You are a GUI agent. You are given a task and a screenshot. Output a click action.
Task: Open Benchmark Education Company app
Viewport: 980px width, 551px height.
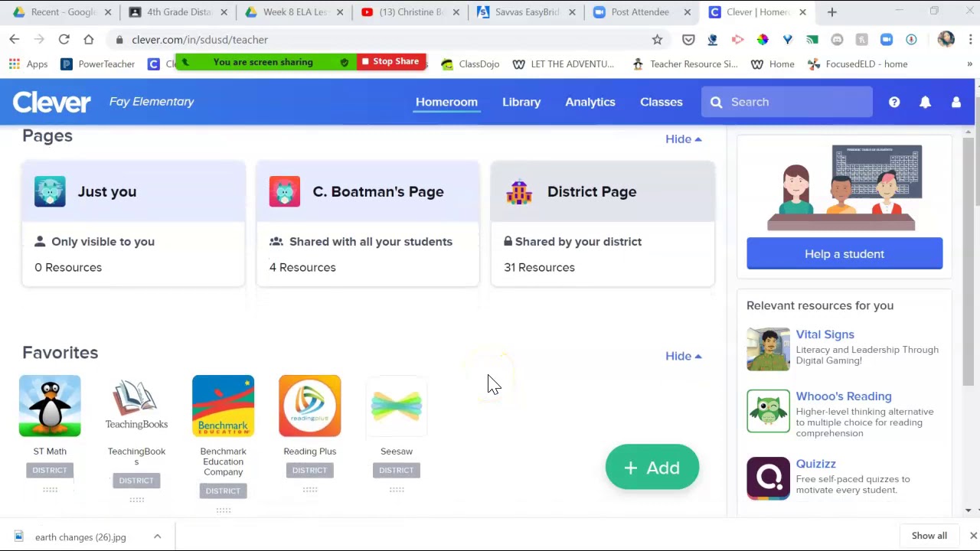pos(223,406)
